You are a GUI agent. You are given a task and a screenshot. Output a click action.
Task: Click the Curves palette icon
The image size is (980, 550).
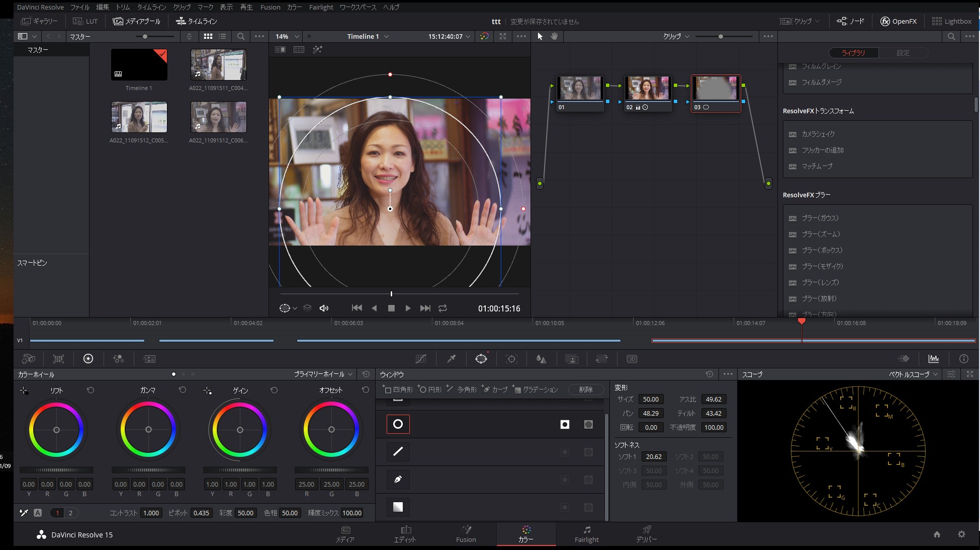tap(421, 359)
